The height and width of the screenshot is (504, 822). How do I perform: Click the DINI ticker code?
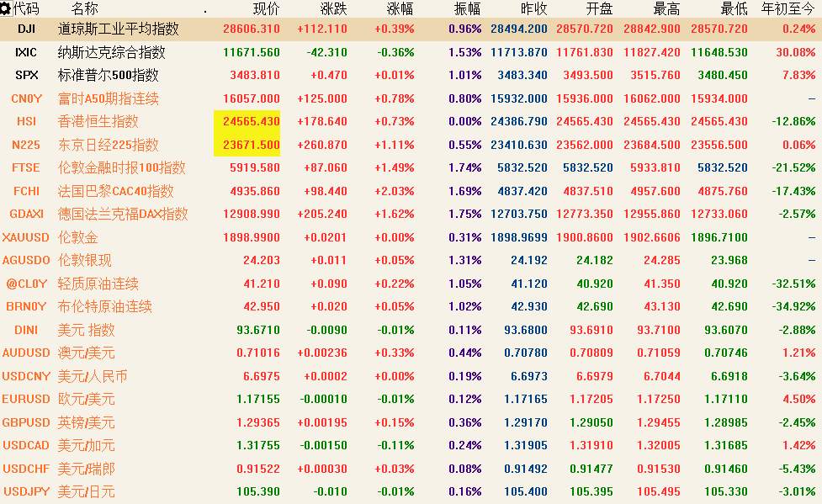tap(26, 330)
